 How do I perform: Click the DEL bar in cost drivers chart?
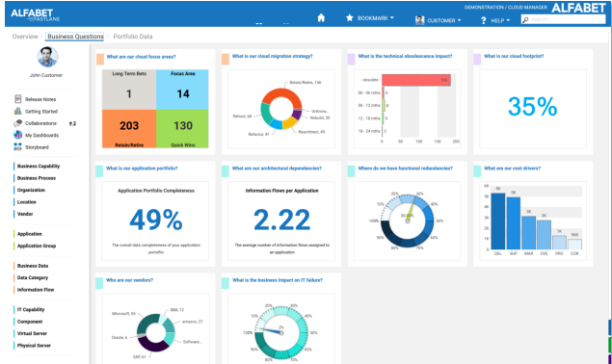(498, 221)
